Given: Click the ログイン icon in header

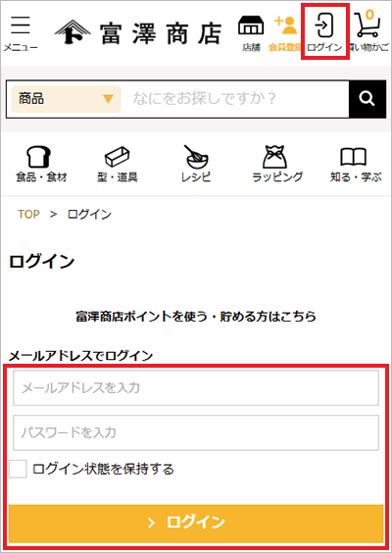Looking at the screenshot, I should pos(324,31).
